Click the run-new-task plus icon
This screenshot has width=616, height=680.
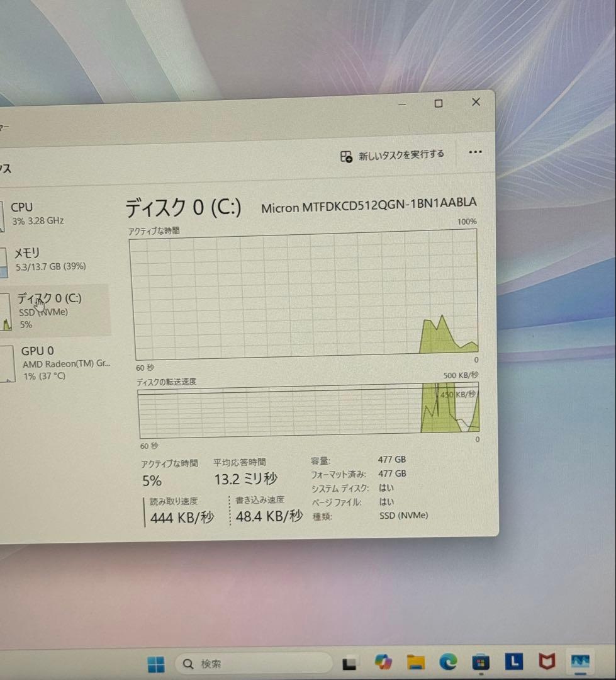click(x=347, y=154)
